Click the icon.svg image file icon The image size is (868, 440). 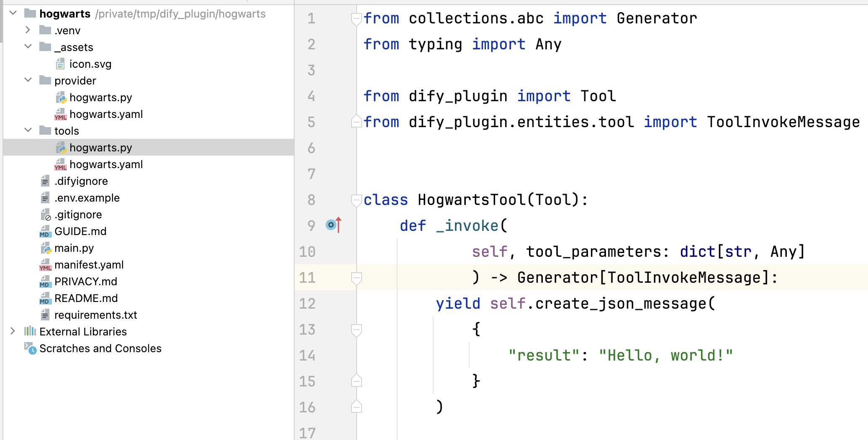60,64
